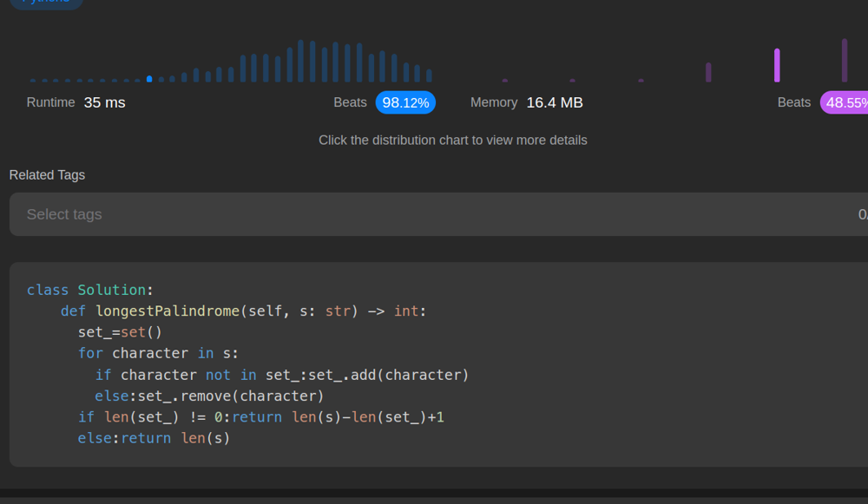Click the 'else:set_.remove(character)' line
The image size is (868, 504).
[x=209, y=396]
